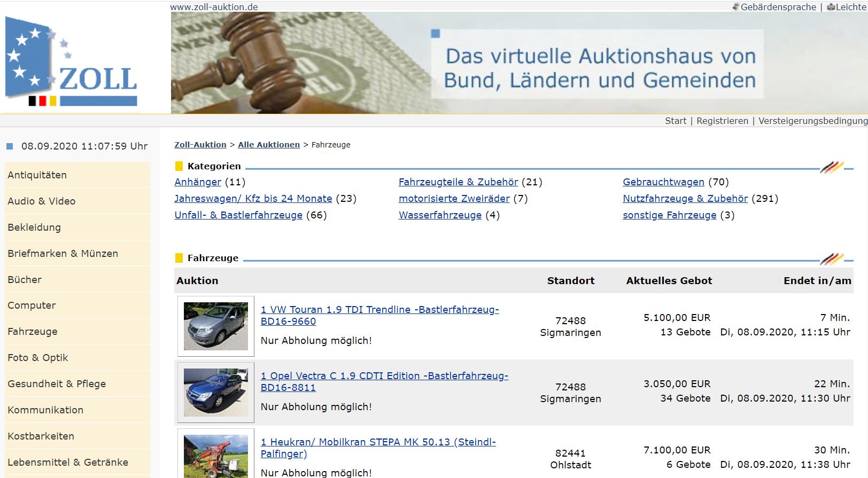Viewport: 868px width, 478px height.
Task: Open Versteigerungsbedingungen link
Action: [x=813, y=121]
